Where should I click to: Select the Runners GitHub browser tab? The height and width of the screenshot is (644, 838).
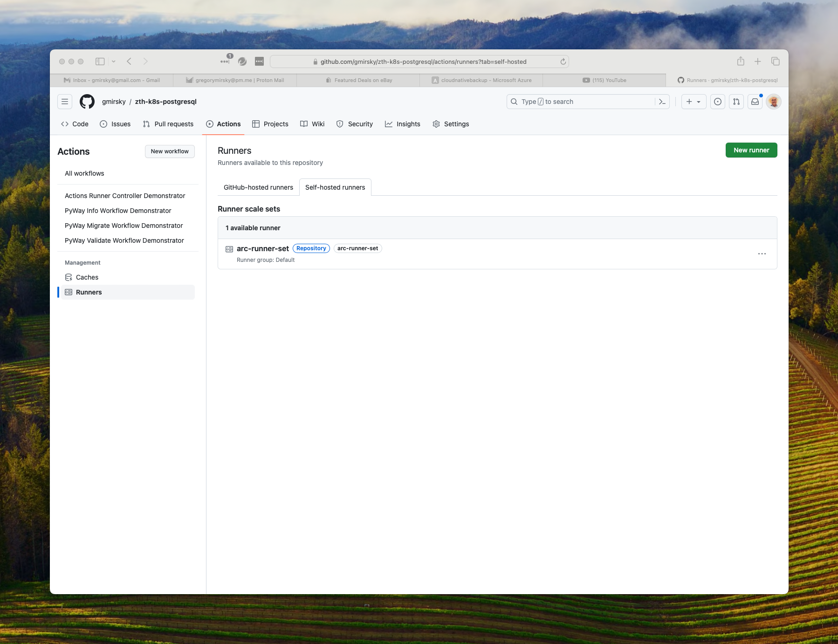728,80
